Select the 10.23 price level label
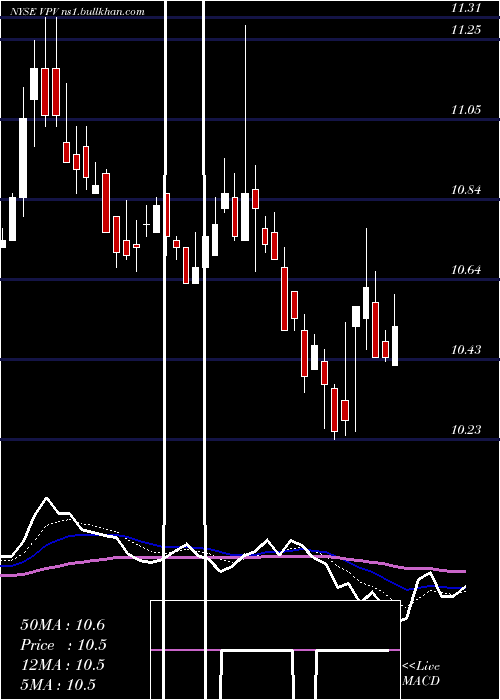 tap(466, 430)
